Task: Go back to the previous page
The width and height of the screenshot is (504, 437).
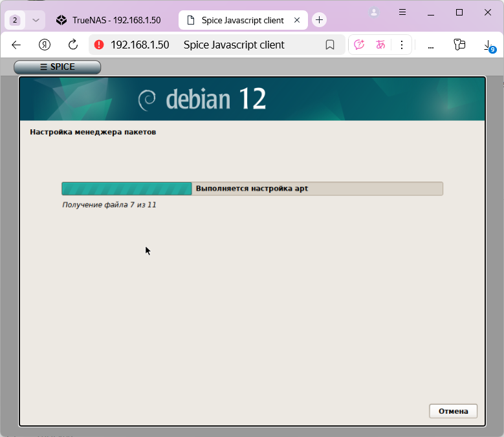Action: [x=16, y=45]
